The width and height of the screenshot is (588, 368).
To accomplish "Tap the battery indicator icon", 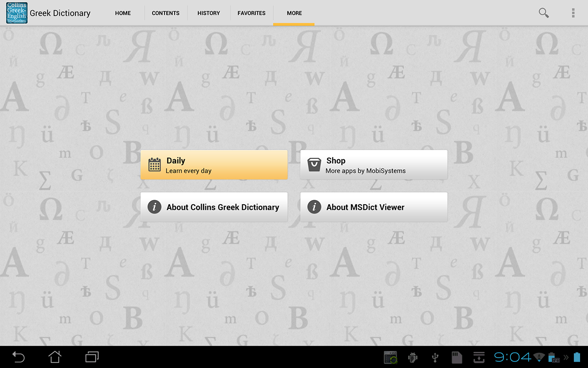I will pos(578,357).
